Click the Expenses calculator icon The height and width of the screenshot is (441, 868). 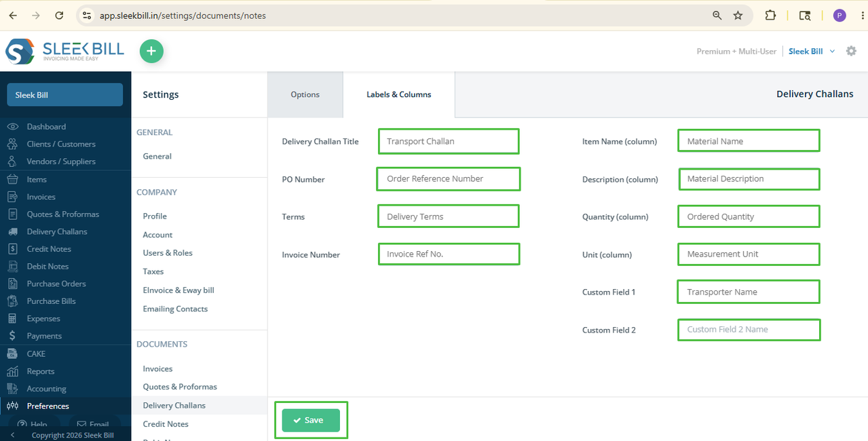click(x=12, y=318)
